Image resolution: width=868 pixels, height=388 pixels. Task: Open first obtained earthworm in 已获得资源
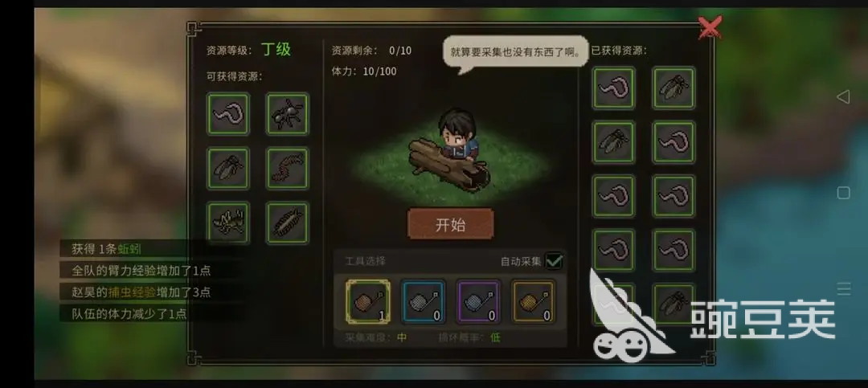click(x=614, y=88)
